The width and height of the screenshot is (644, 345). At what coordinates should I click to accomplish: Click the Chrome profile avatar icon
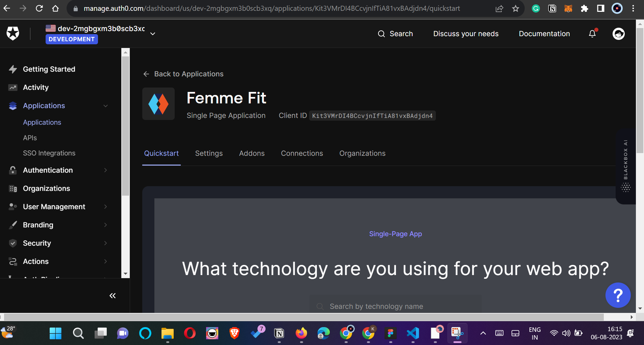pyautogui.click(x=617, y=8)
